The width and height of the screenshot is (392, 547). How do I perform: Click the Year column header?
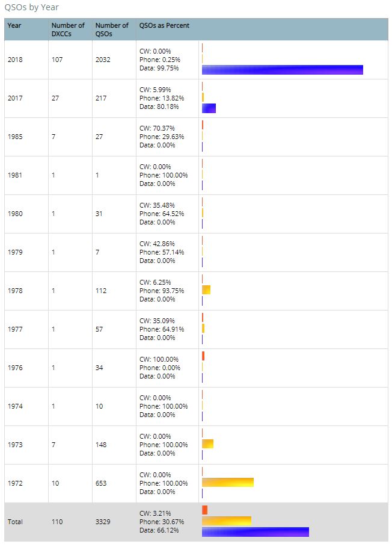14,25
